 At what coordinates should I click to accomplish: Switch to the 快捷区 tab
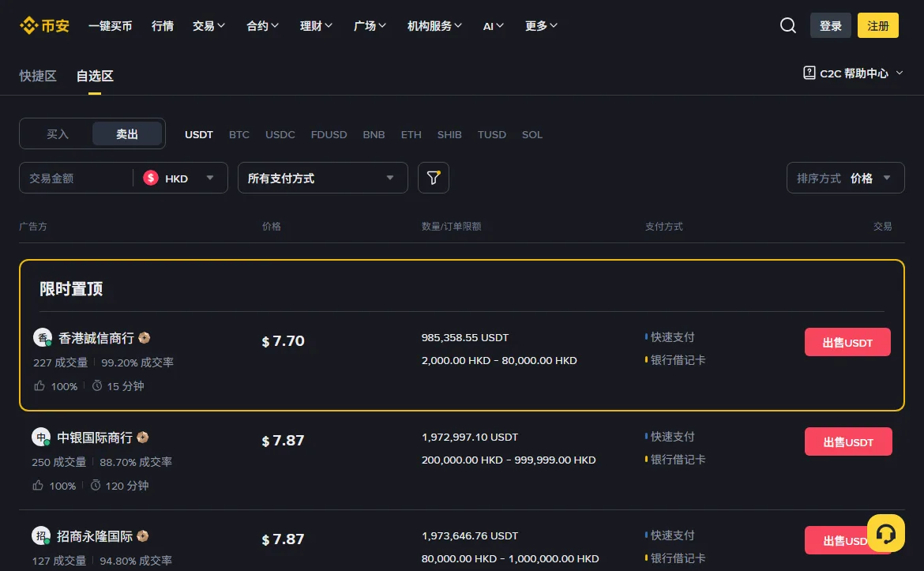click(38, 76)
